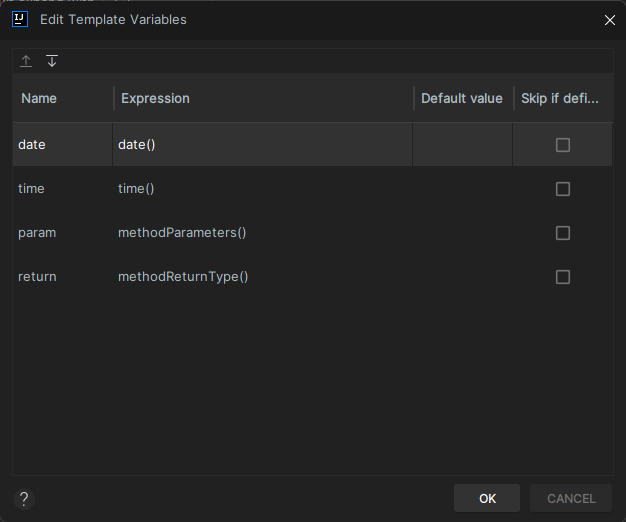Click the CANCEL button
Viewport: 626px width, 522px height.
pos(571,498)
